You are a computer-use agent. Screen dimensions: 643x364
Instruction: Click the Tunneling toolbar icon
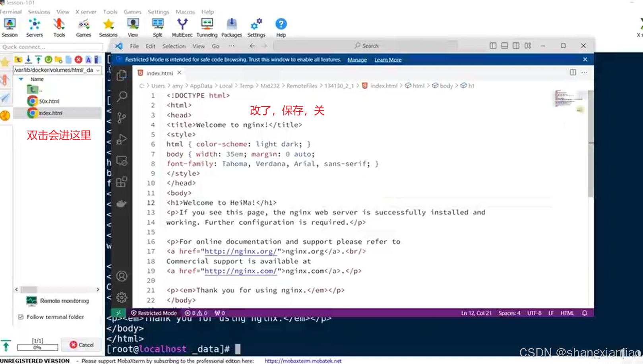tap(207, 28)
